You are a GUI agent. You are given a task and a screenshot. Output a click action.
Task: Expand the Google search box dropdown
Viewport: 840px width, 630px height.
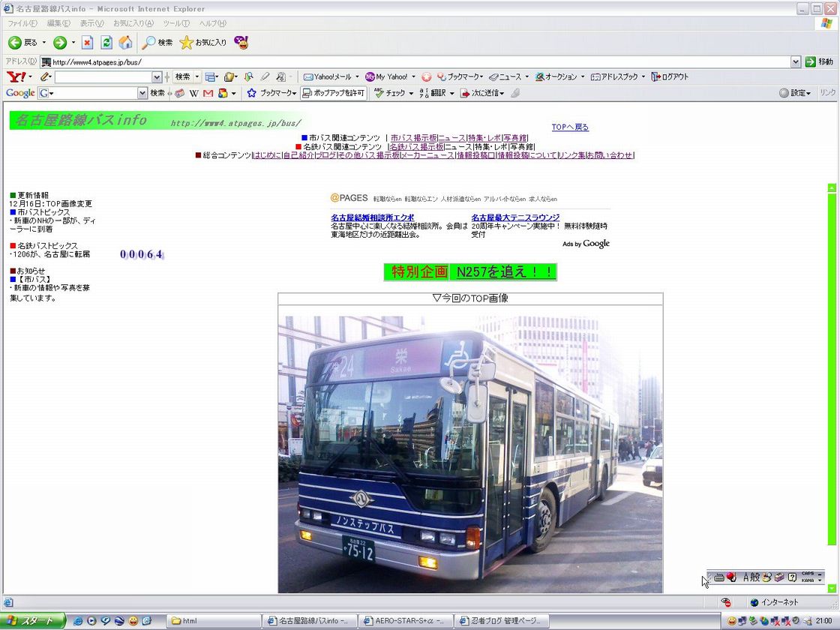[142, 93]
